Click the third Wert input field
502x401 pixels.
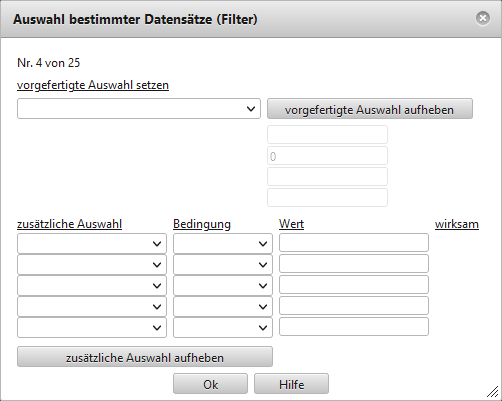point(354,285)
